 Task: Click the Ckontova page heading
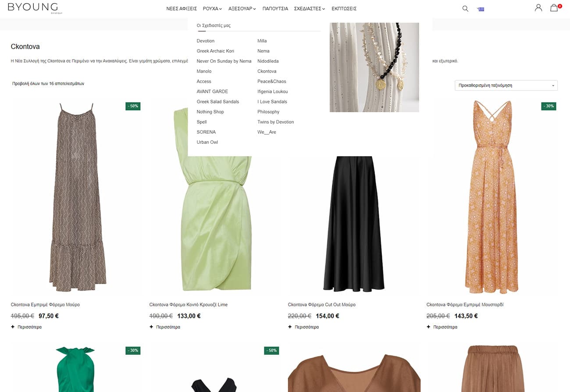[25, 46]
